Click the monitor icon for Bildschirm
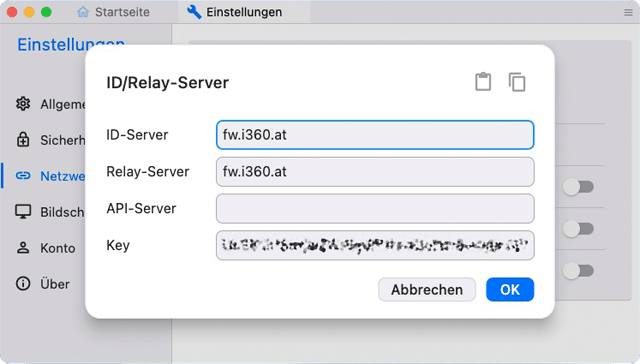This screenshot has width=640, height=364. click(x=23, y=212)
